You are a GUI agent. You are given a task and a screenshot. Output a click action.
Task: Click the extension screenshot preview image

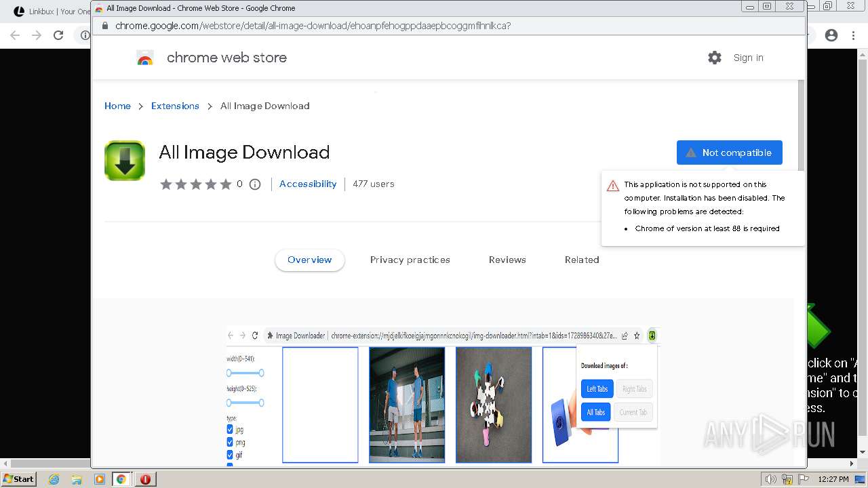(x=443, y=396)
